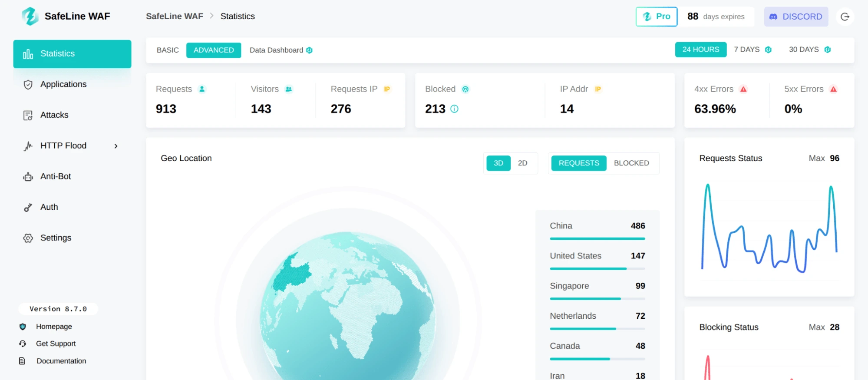The height and width of the screenshot is (380, 868).
Task: Click the Discord logo icon
Action: click(x=773, y=17)
